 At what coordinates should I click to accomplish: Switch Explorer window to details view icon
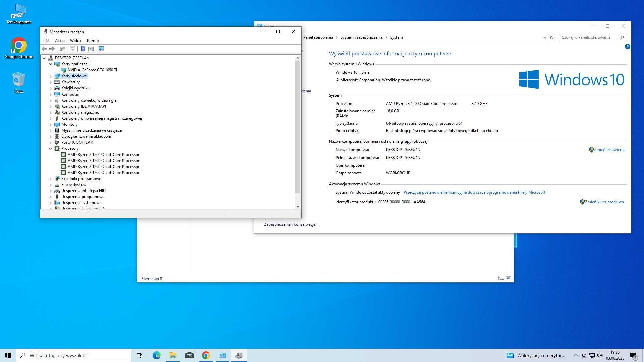(501, 278)
